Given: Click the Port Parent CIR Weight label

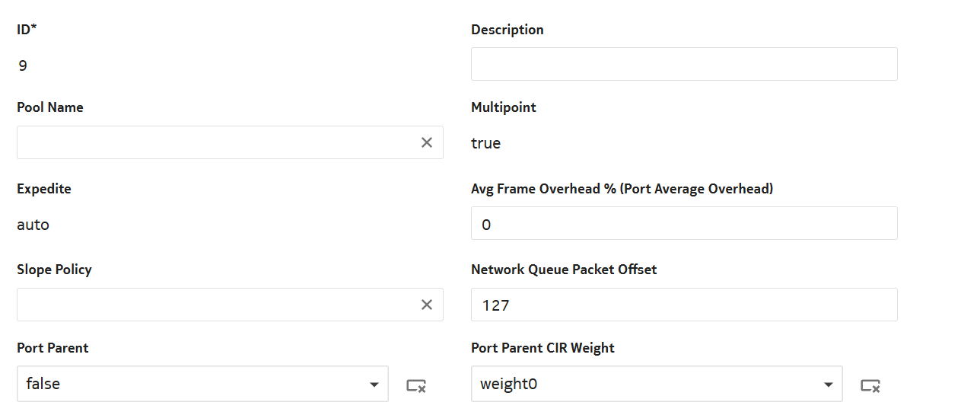Looking at the screenshot, I should 542,347.
